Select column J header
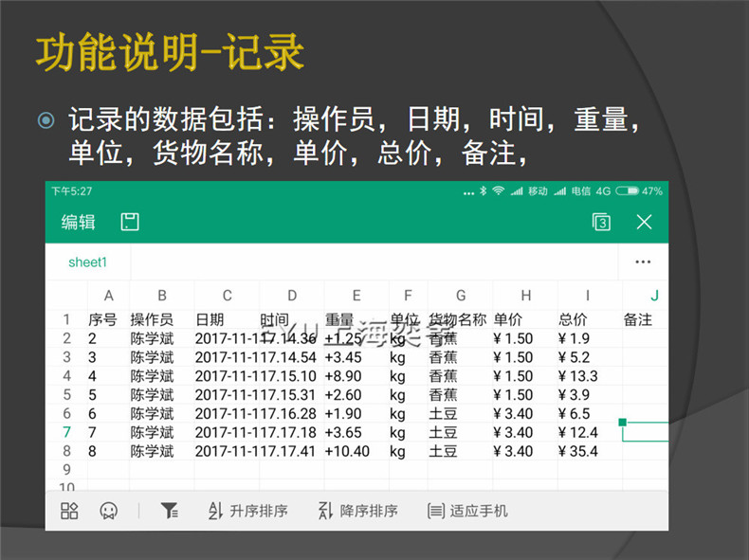This screenshot has height=560, width=749. [646, 296]
